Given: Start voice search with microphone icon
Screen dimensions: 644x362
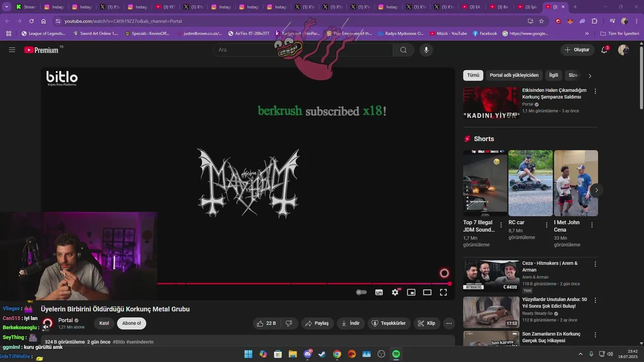Looking at the screenshot, I should tap(426, 50).
